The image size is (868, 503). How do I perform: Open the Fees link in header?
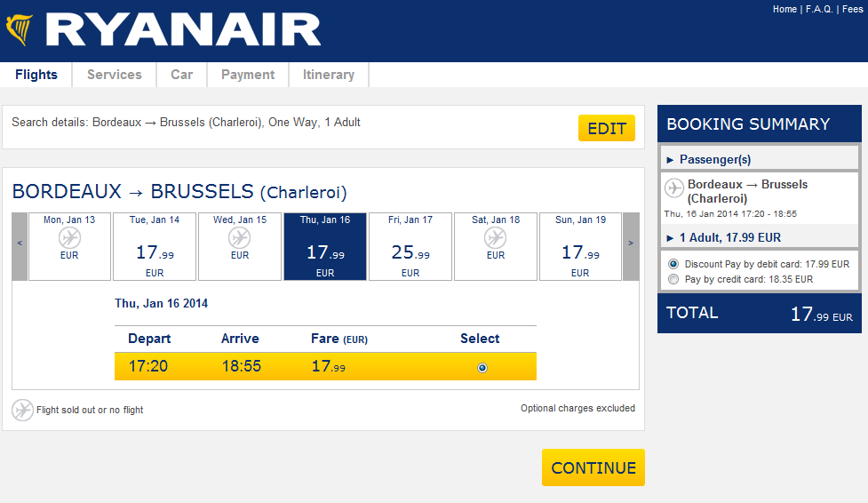pos(853,9)
